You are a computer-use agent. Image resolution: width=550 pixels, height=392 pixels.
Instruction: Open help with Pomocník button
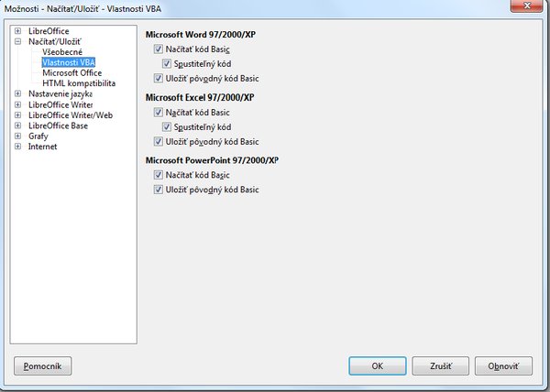(43, 366)
